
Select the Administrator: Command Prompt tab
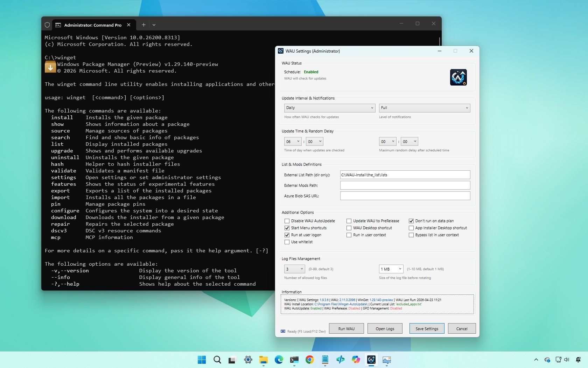pyautogui.click(x=93, y=25)
